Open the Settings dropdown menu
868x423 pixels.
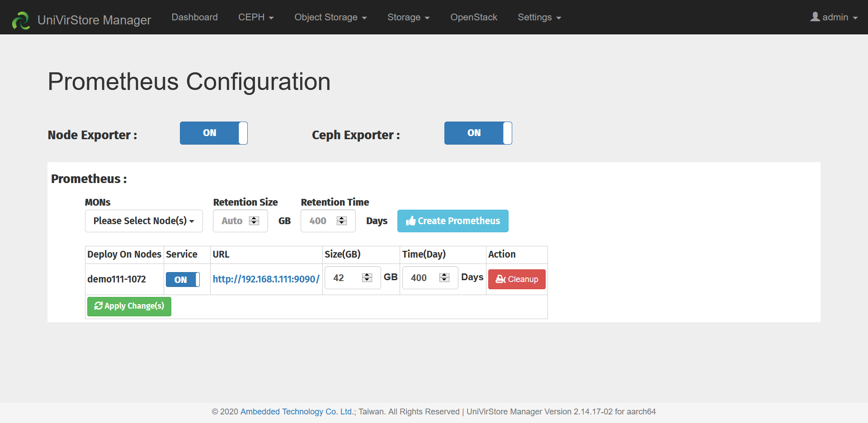coord(539,17)
